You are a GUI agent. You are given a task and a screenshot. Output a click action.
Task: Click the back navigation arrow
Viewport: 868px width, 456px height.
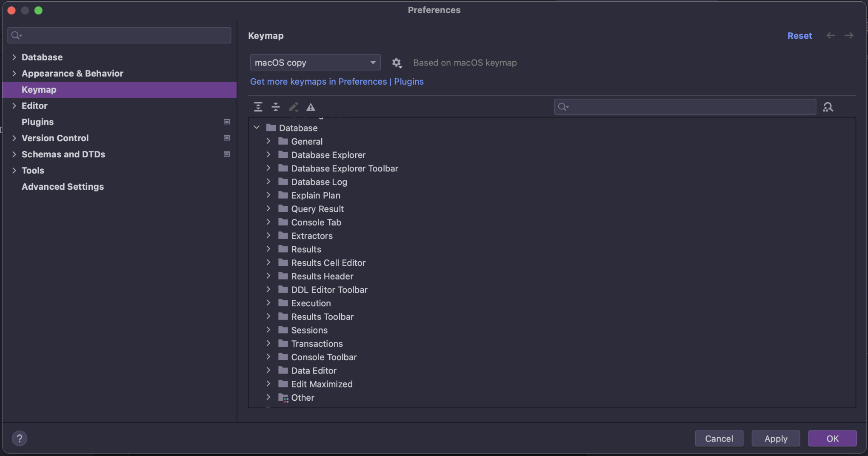click(831, 36)
